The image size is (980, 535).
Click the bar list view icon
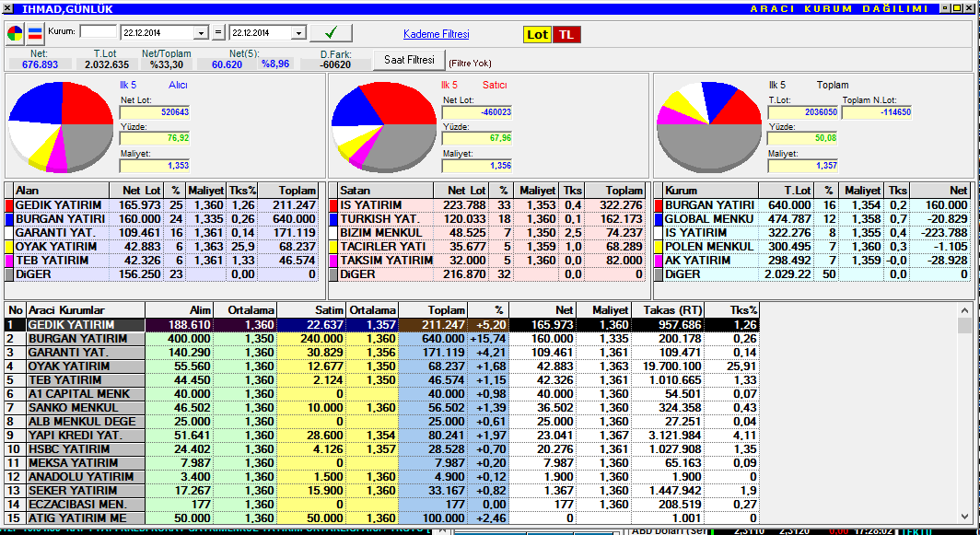click(35, 34)
